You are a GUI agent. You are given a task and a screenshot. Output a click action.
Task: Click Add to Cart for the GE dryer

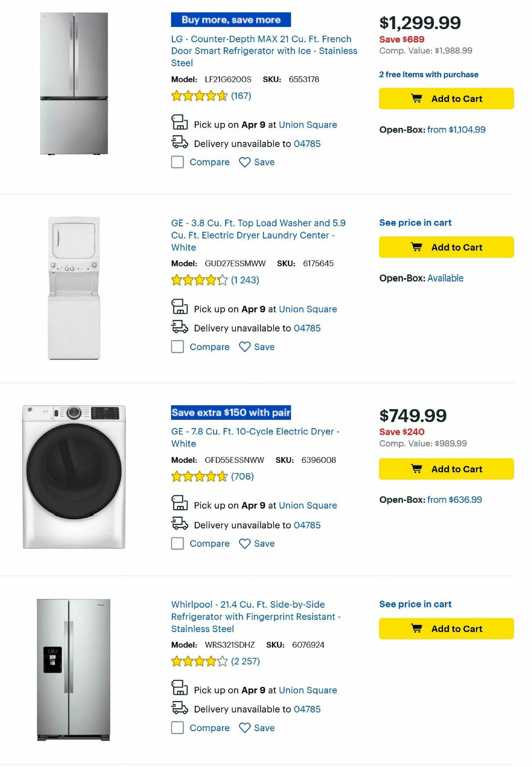446,469
